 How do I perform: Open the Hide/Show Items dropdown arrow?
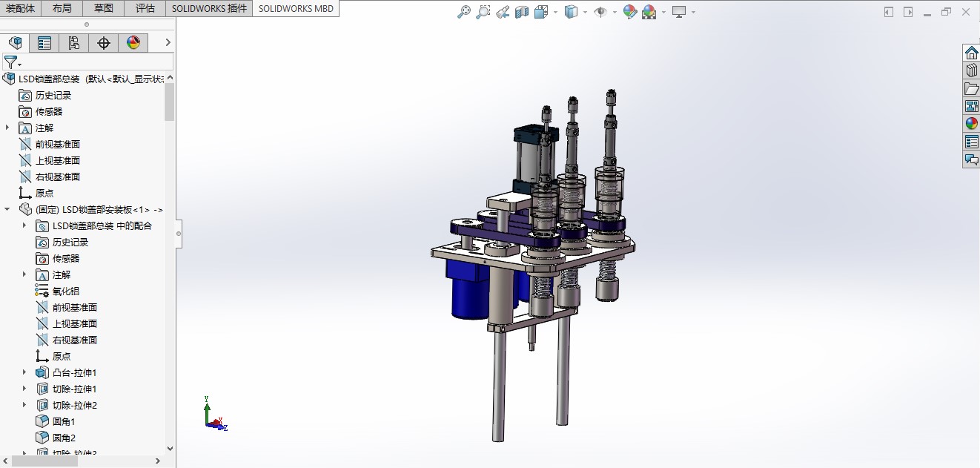615,13
